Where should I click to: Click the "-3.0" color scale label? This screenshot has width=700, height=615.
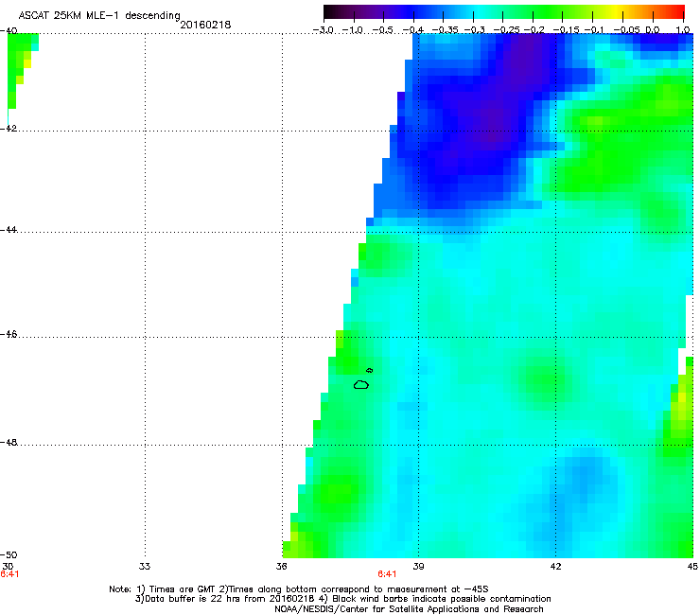pos(323,30)
